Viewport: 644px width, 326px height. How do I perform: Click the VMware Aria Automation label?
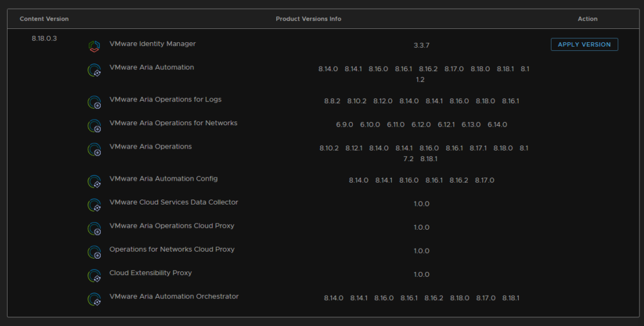tap(152, 67)
